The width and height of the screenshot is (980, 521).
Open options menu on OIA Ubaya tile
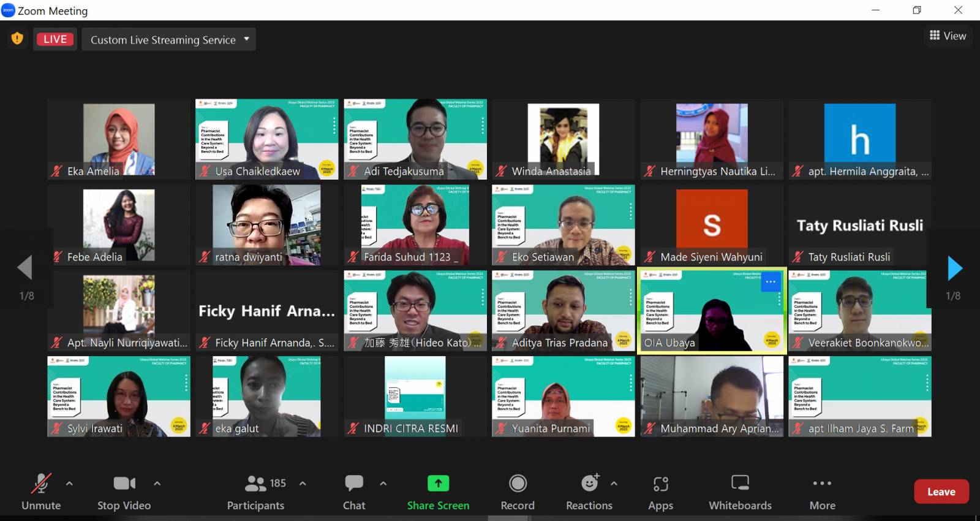[770, 282]
